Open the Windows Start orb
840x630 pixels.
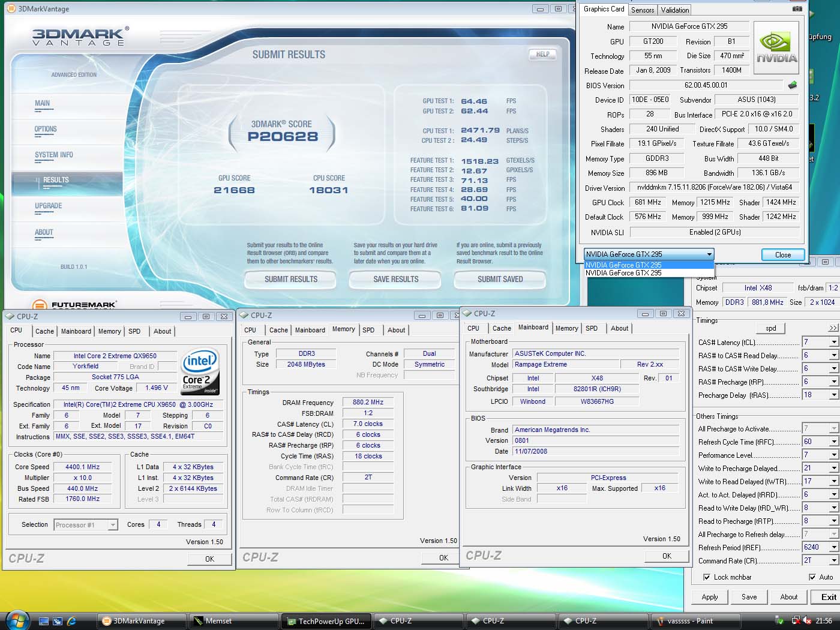pos(16,620)
